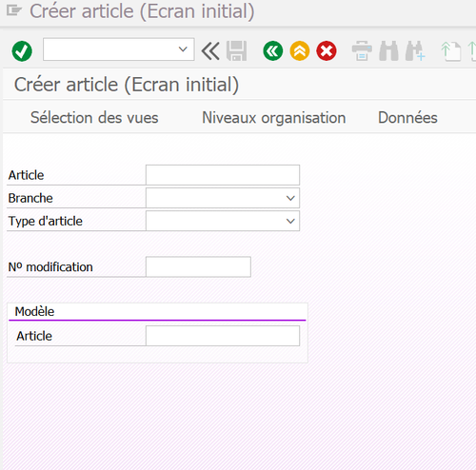Click the red Cancel X icon
This screenshot has height=470, width=476.
coord(327,50)
